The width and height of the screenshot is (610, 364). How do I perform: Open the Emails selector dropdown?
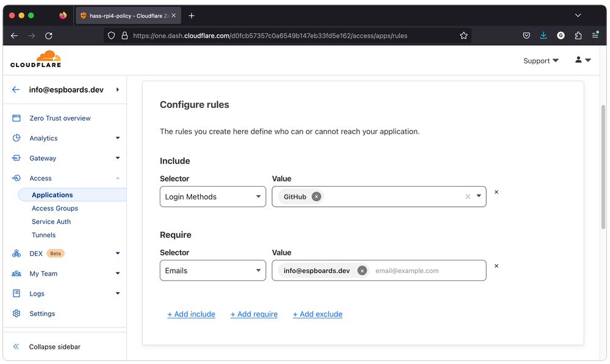coord(212,271)
